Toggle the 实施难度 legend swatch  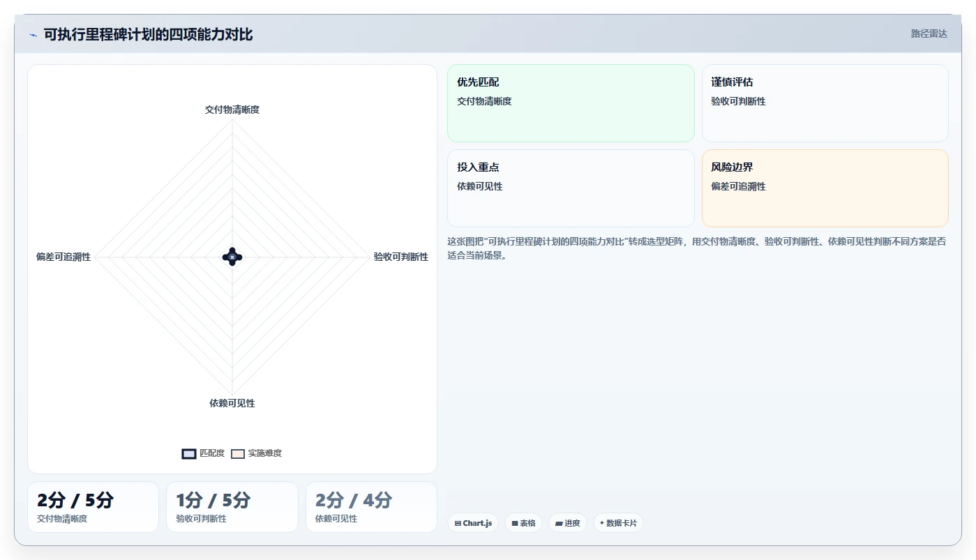238,453
